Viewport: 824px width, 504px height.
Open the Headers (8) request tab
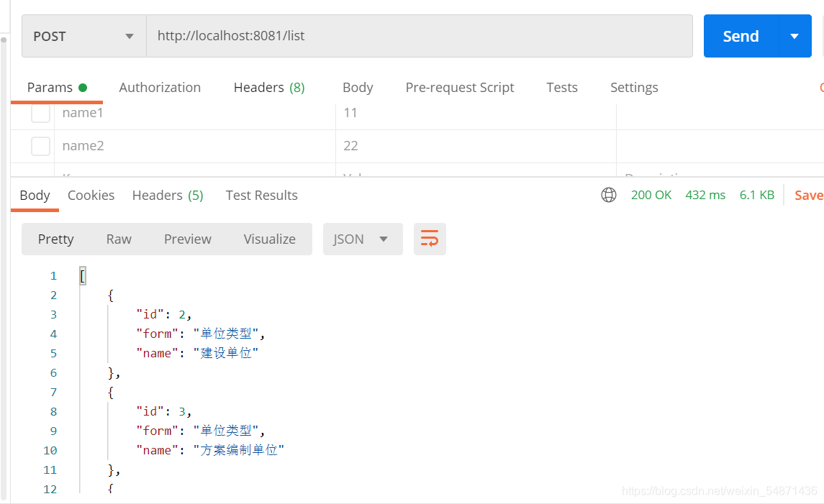click(268, 87)
